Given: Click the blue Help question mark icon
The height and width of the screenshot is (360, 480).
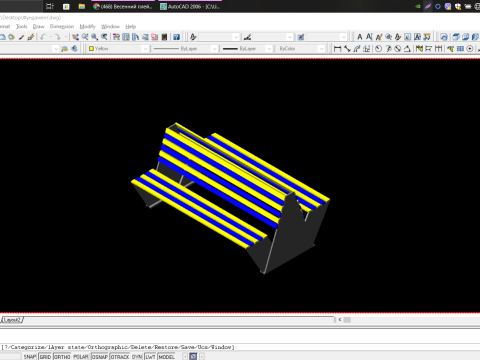Looking at the screenshot, I should tap(176, 37).
